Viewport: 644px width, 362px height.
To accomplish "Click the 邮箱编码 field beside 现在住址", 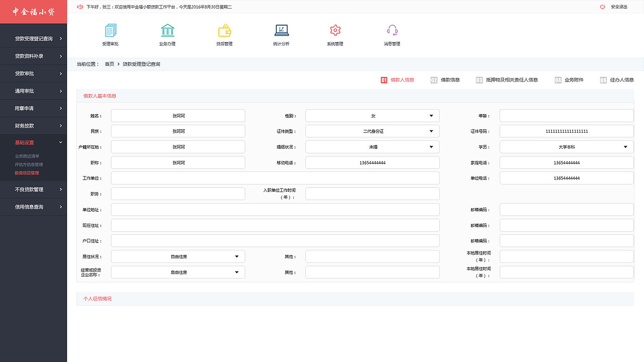I will [x=567, y=225].
